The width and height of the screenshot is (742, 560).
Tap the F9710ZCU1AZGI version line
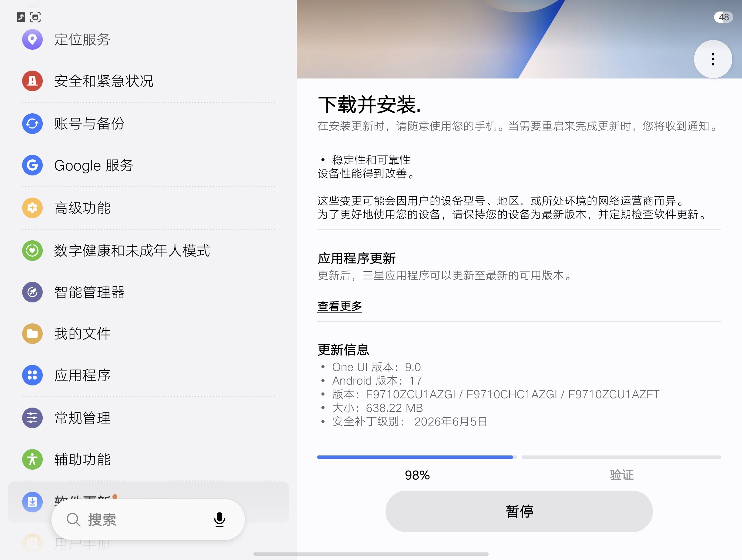[x=496, y=394]
